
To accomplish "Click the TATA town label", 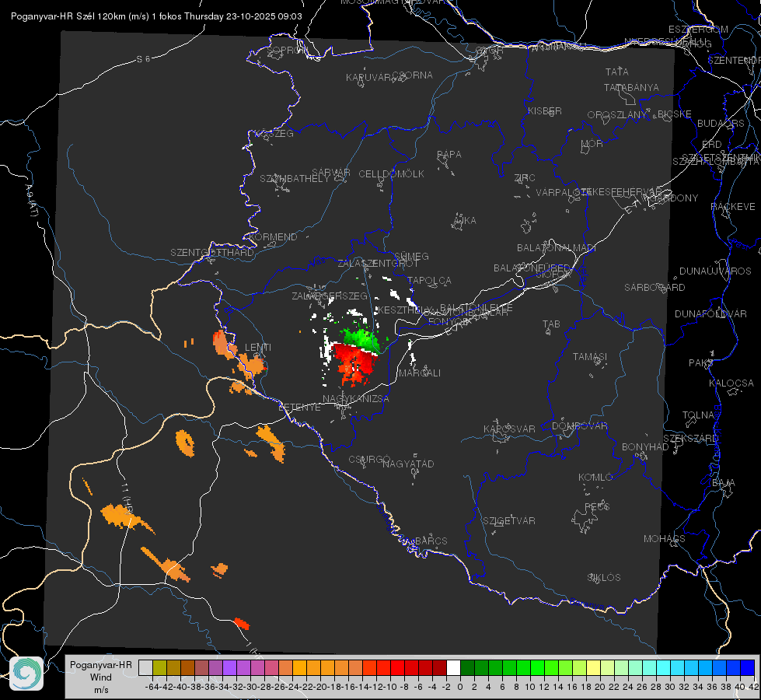I will coord(617,72).
